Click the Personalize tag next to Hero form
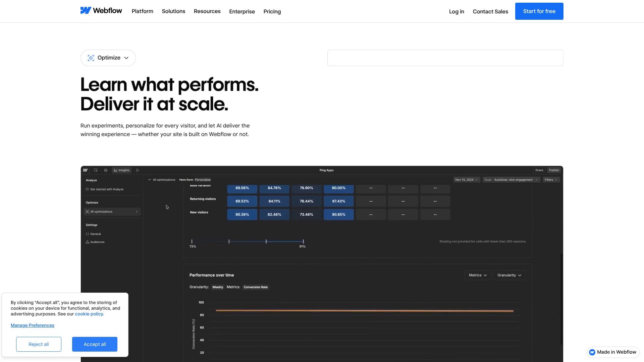 [203, 180]
